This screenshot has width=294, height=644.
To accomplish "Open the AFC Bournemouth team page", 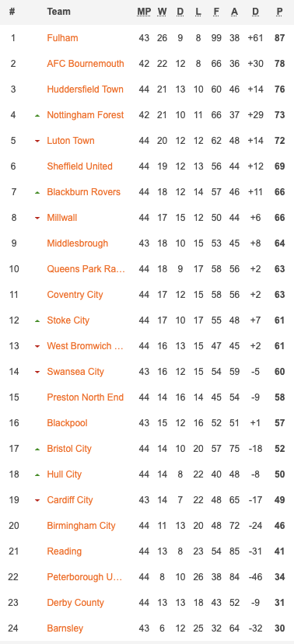I will 86,64.
